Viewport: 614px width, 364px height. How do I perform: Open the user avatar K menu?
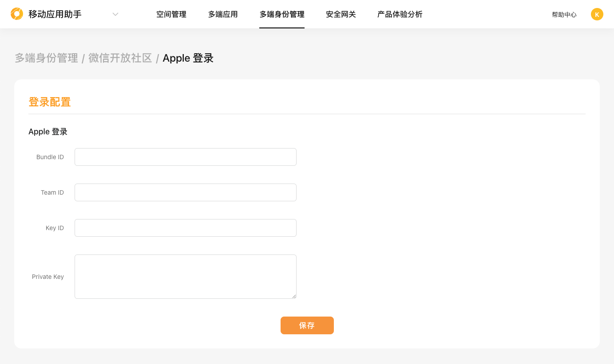click(597, 14)
